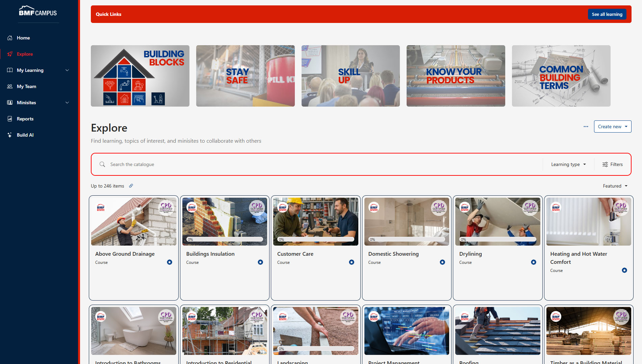Viewport: 642px width, 364px height.
Task: Open the Featured sort dropdown
Action: (x=615, y=186)
